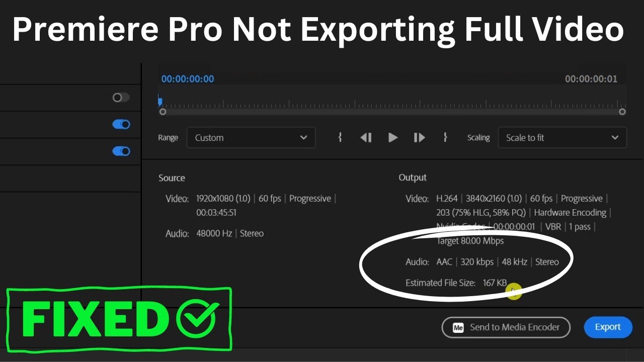Screen dimensions: 644x362
Task: Set the In point with left brace icon
Action: coord(340,137)
